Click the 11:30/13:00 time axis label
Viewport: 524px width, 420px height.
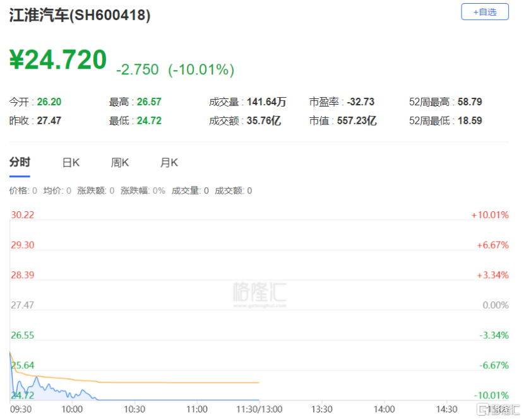coord(259,409)
